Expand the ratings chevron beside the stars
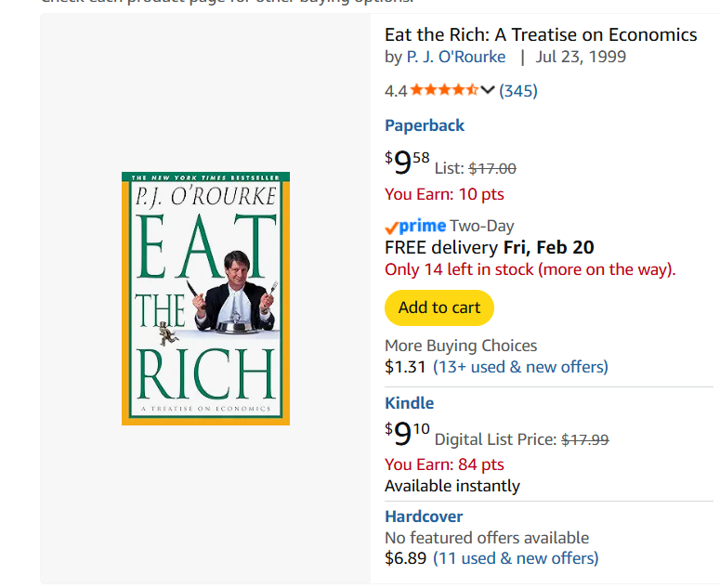 coord(488,90)
